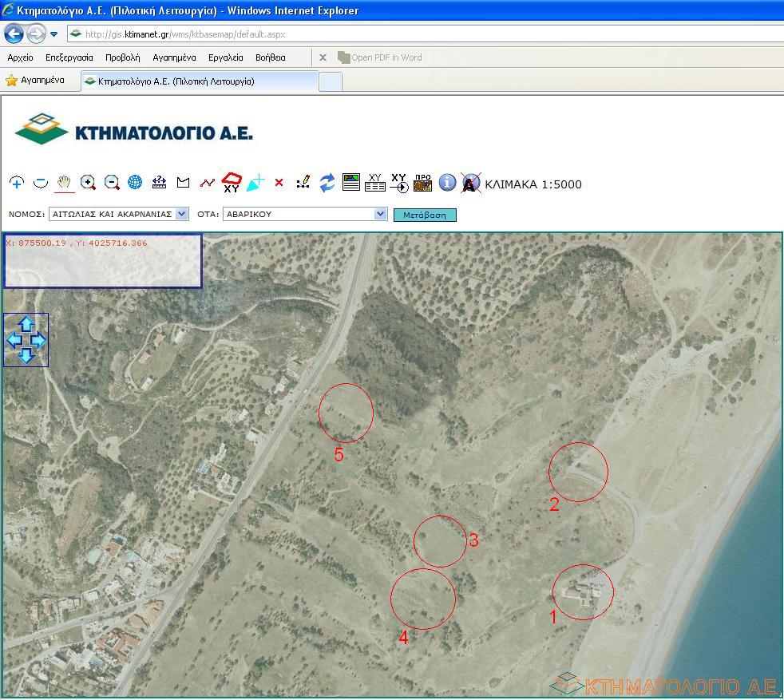This screenshot has width=784, height=700.
Task: Select the red polygon XY tool
Action: [232, 183]
